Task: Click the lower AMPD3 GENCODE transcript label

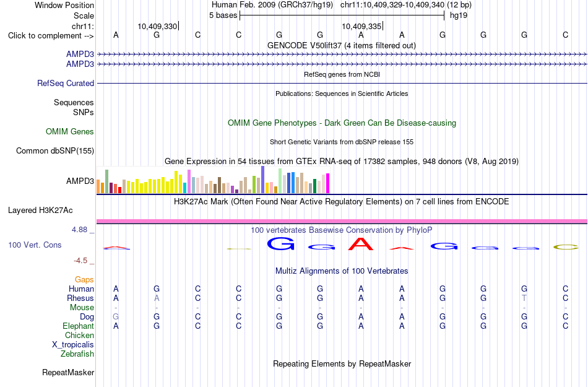Action: click(80, 64)
